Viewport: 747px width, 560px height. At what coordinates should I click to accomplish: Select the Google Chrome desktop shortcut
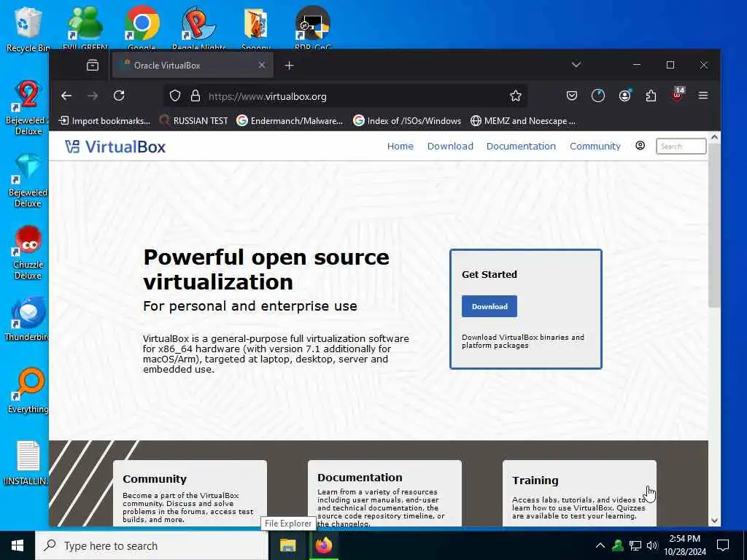coord(142,28)
